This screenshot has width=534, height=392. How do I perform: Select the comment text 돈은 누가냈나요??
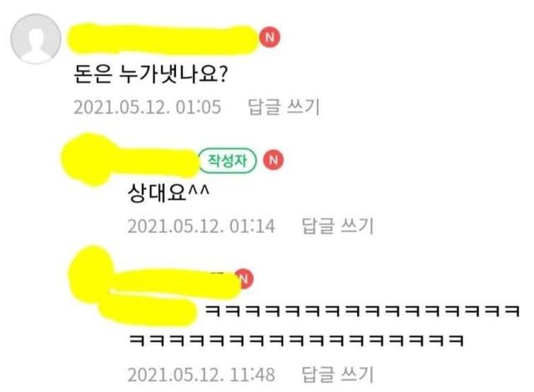(x=150, y=73)
